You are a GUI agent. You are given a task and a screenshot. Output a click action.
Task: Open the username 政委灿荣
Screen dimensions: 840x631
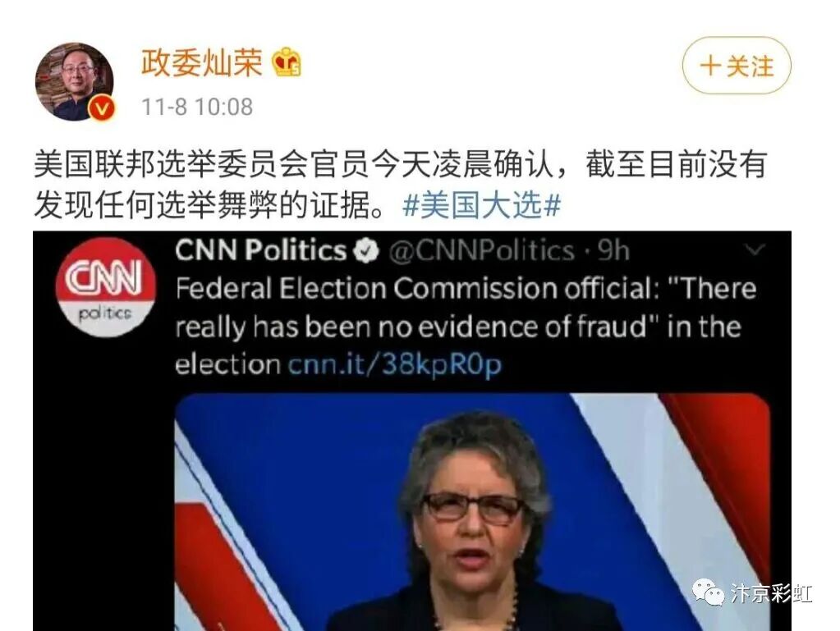click(201, 63)
